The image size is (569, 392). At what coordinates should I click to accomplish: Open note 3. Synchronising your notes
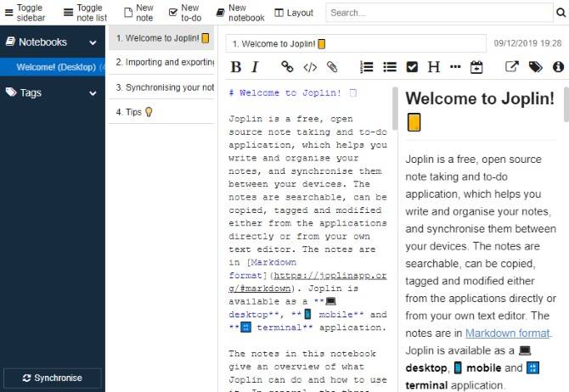click(161, 87)
